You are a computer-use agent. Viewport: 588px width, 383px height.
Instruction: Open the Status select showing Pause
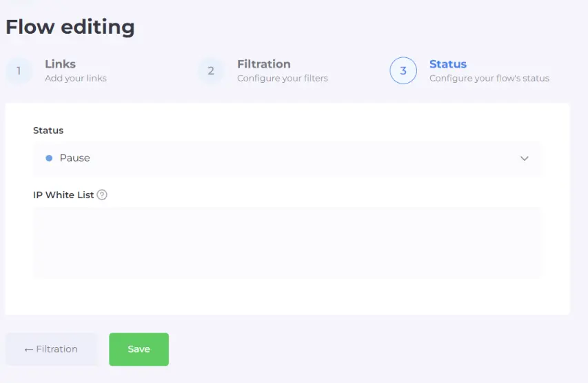287,158
